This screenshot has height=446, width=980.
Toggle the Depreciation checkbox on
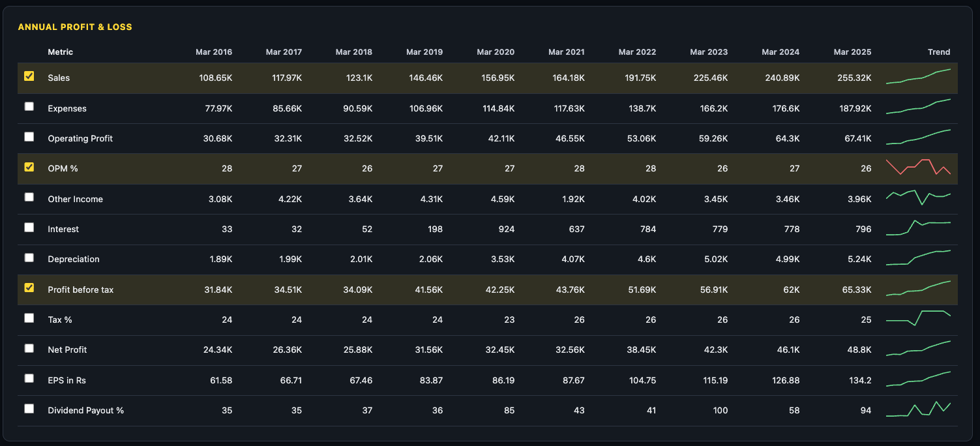click(29, 258)
